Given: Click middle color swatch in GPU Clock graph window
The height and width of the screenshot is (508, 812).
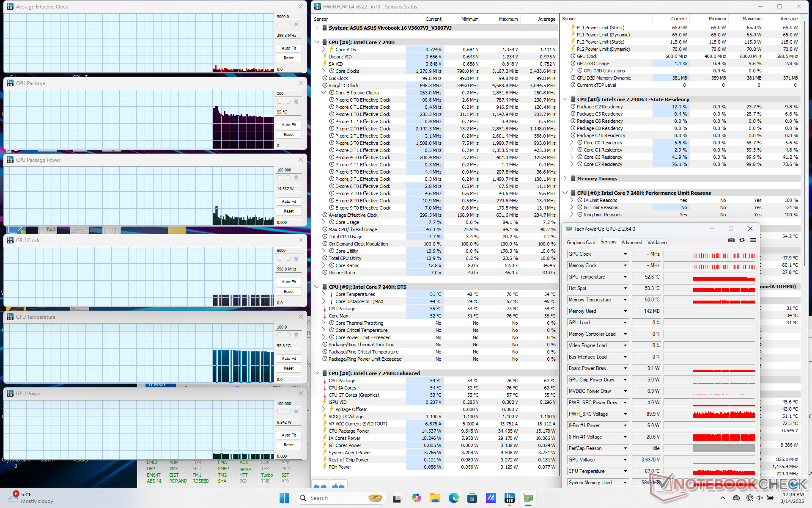Looking at the screenshot, I should coord(288,258).
